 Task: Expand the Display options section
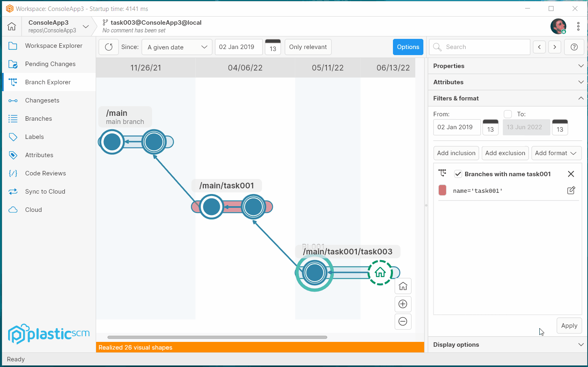coord(507,345)
